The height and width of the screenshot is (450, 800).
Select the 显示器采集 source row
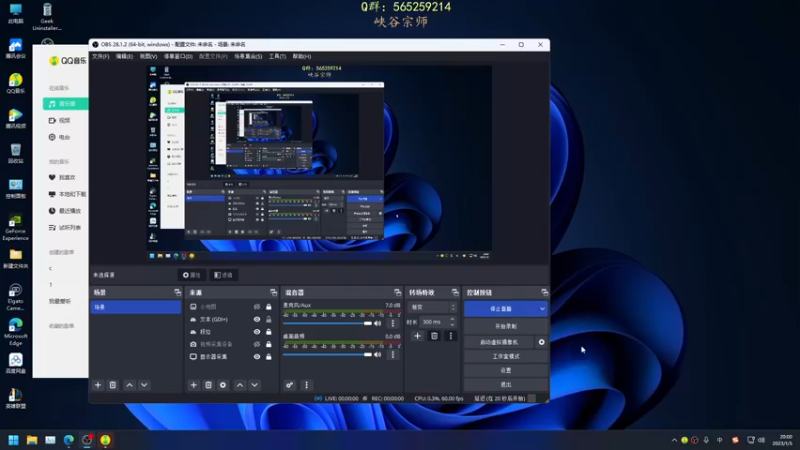coord(230,357)
